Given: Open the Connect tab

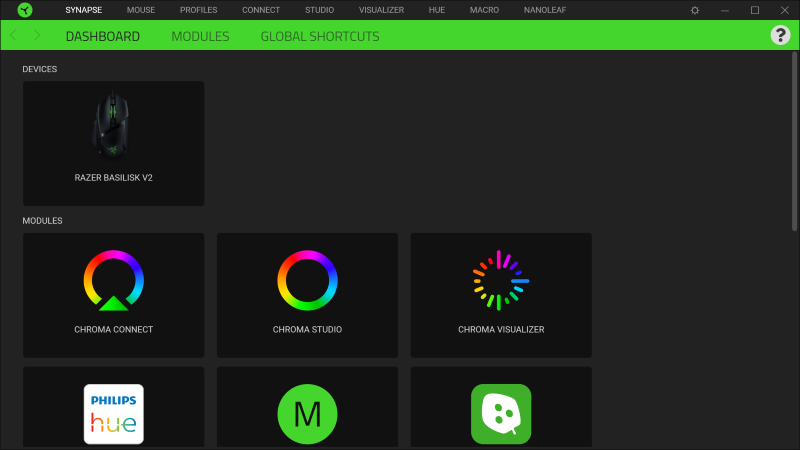Looking at the screenshot, I should pyautogui.click(x=261, y=10).
